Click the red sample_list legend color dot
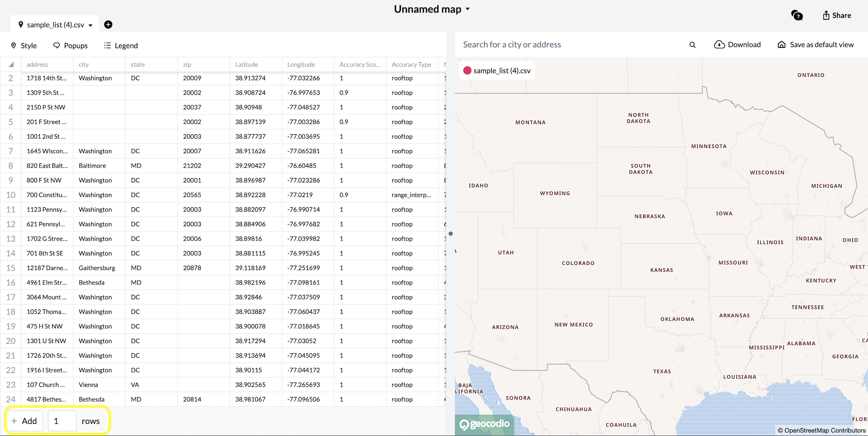Screen dimensions: 868x436 click(x=467, y=71)
